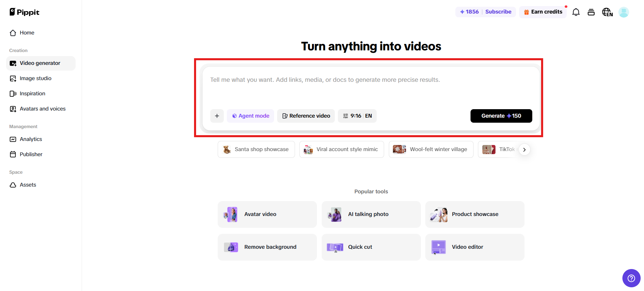Open the help question mark button
Screen dimensions: 644x291
pyautogui.click(x=631, y=278)
